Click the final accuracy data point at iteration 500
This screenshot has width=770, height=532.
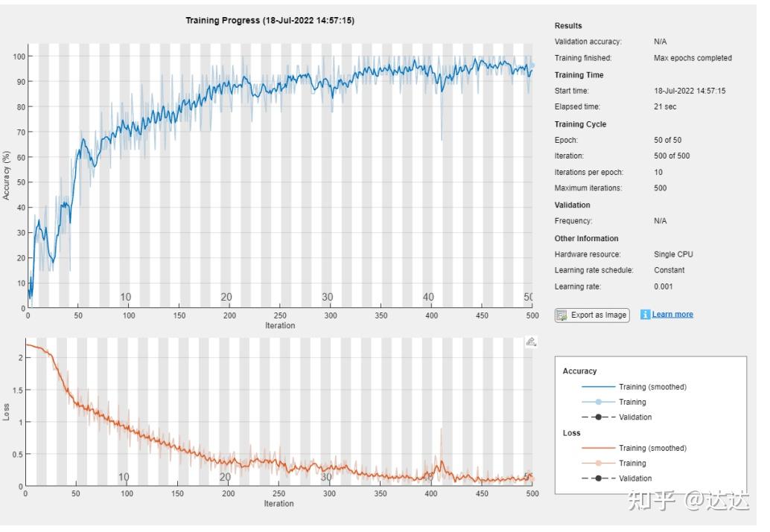pyautogui.click(x=532, y=65)
